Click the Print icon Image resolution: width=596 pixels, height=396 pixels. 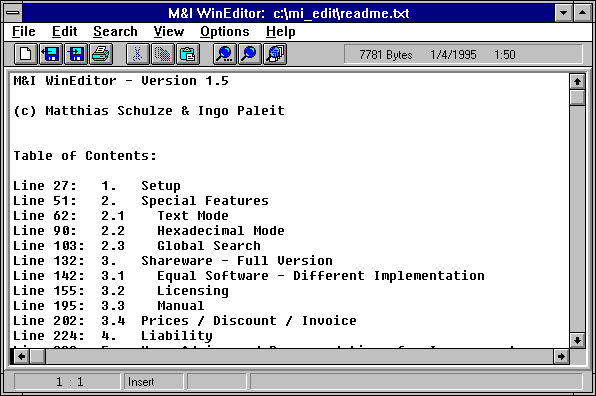click(x=101, y=54)
